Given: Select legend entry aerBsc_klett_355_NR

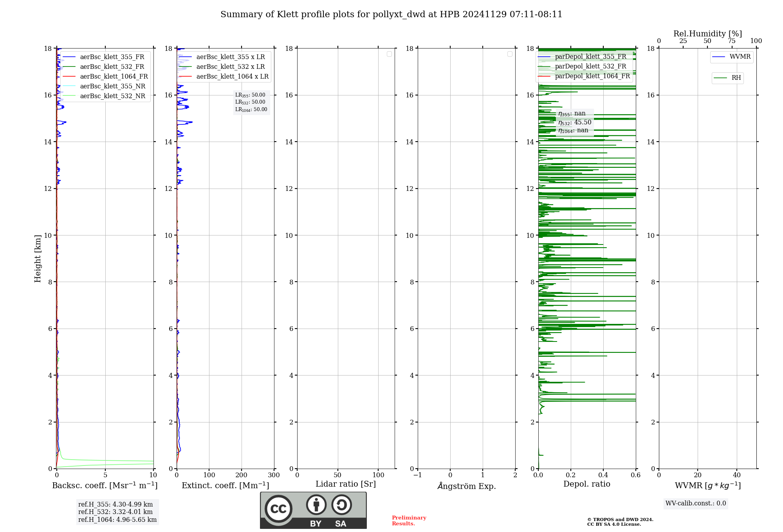Looking at the screenshot, I should [104, 86].
